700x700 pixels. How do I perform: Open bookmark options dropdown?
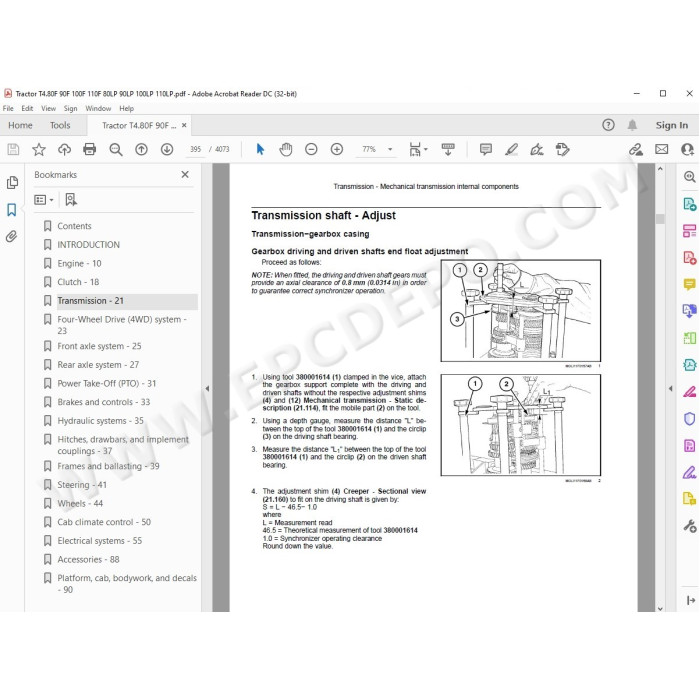44,200
